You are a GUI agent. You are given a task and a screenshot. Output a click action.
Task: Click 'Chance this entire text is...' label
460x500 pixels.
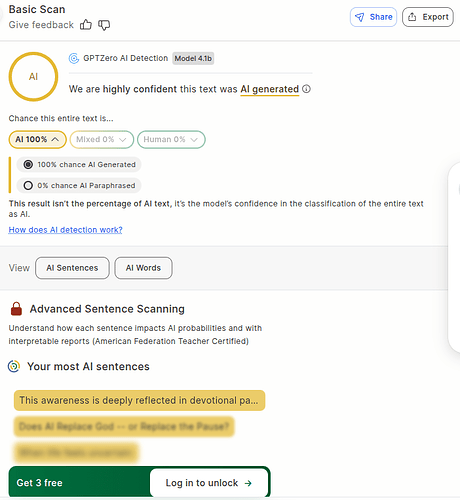61,118
